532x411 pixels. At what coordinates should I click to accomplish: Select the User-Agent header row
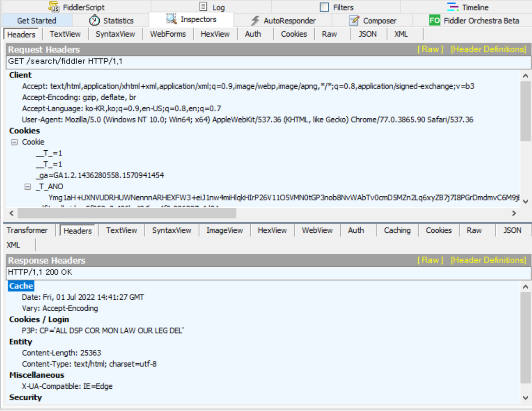point(248,120)
